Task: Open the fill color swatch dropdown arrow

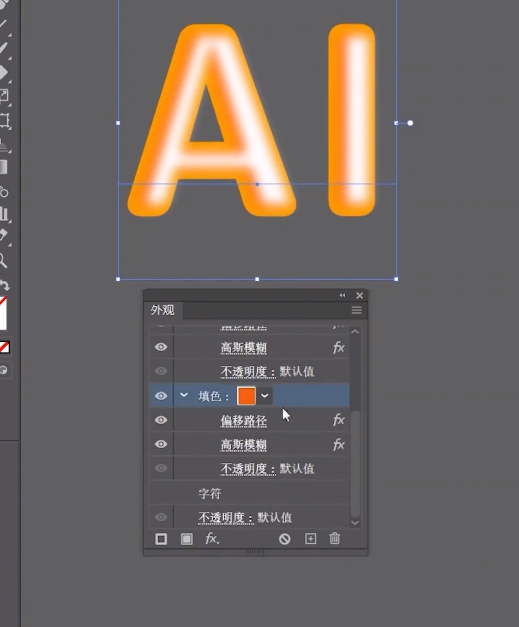Action: tap(264, 396)
